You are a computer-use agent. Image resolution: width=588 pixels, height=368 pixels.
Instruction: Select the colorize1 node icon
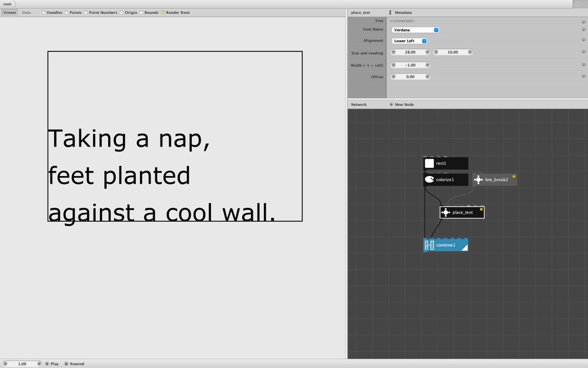429,180
